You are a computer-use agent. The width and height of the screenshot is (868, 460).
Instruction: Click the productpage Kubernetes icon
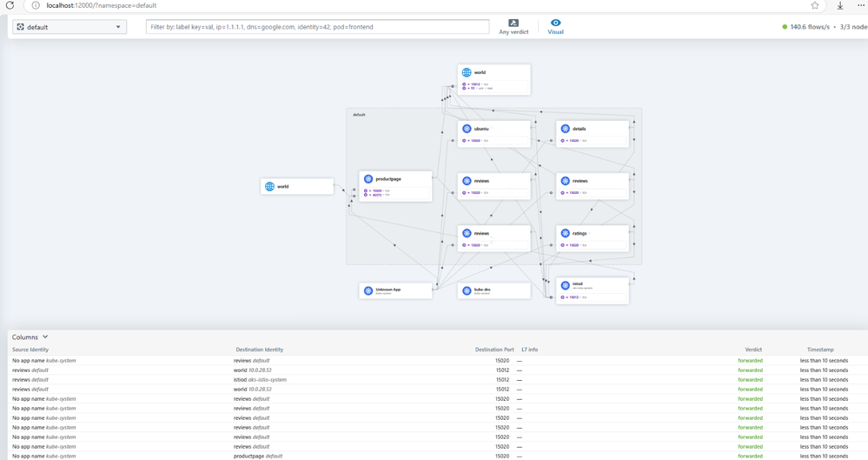point(368,179)
